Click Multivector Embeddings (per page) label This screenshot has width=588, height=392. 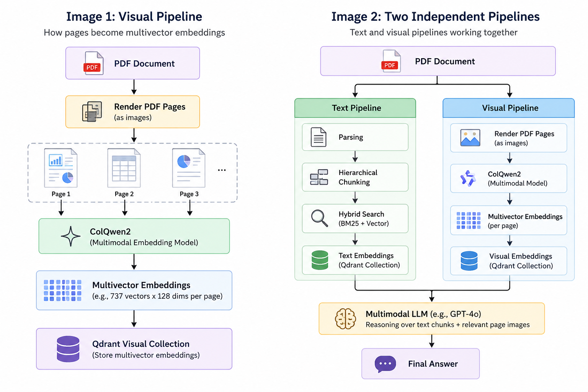click(525, 221)
